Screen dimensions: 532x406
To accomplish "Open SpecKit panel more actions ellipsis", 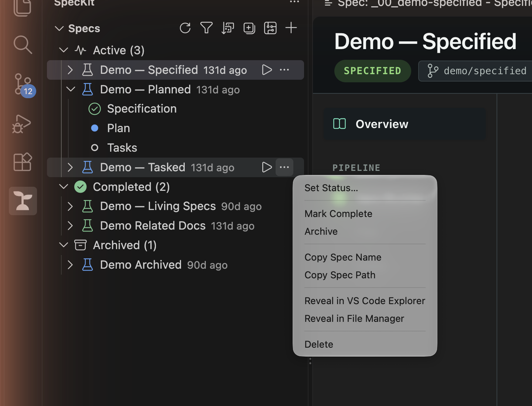I will pos(294,2).
